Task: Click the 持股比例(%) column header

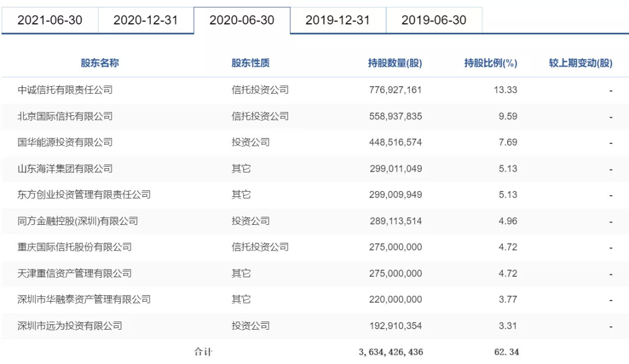Action: click(490, 63)
